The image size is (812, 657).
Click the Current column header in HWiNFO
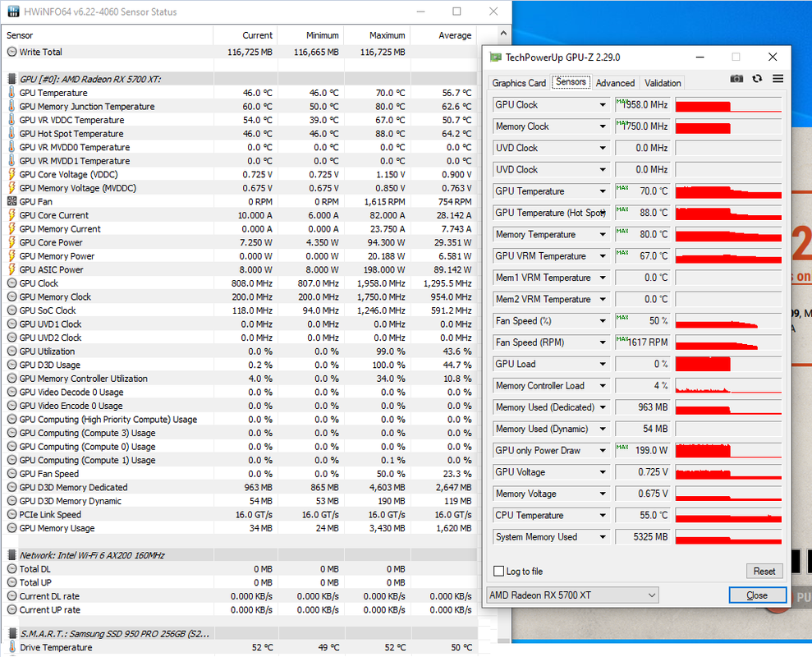[x=245, y=35]
